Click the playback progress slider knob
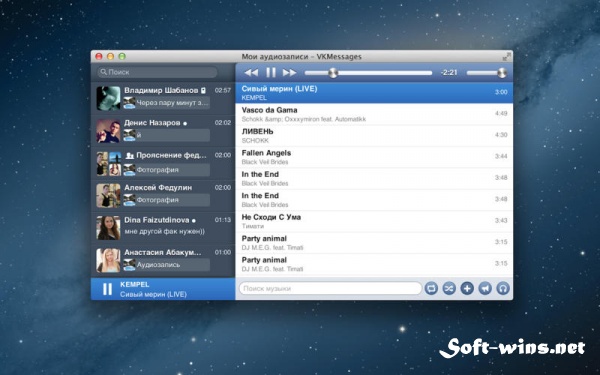 [333, 73]
